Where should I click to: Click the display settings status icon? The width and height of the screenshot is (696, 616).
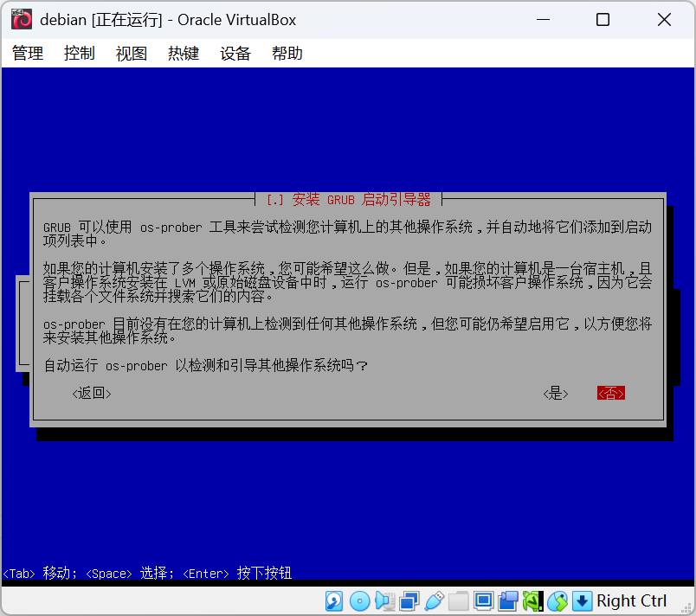click(x=483, y=601)
